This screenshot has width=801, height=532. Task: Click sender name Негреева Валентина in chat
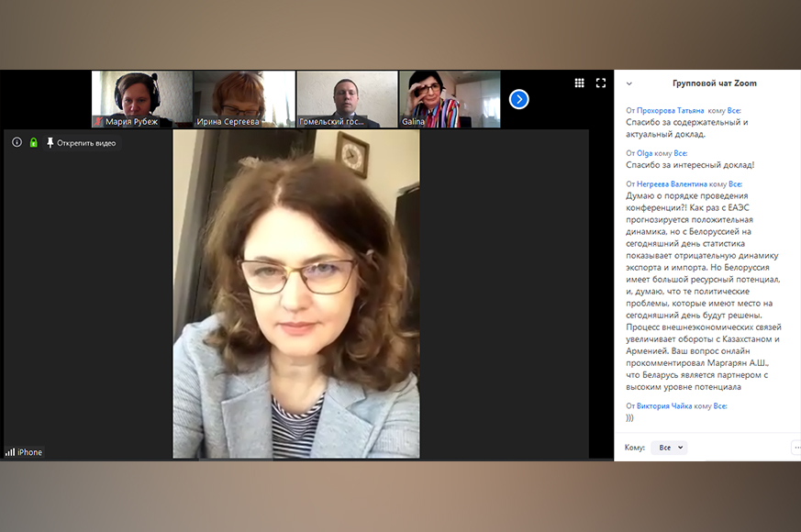673,184
